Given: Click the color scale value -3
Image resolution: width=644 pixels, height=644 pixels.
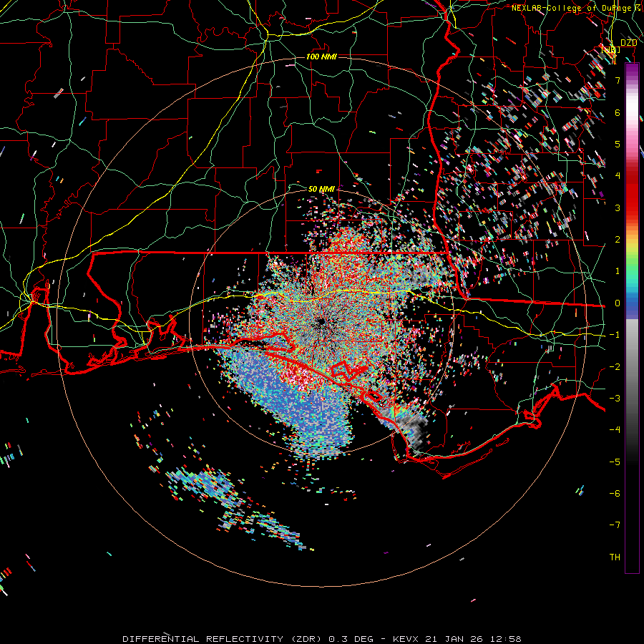Looking at the screenshot, I should [x=615, y=399].
